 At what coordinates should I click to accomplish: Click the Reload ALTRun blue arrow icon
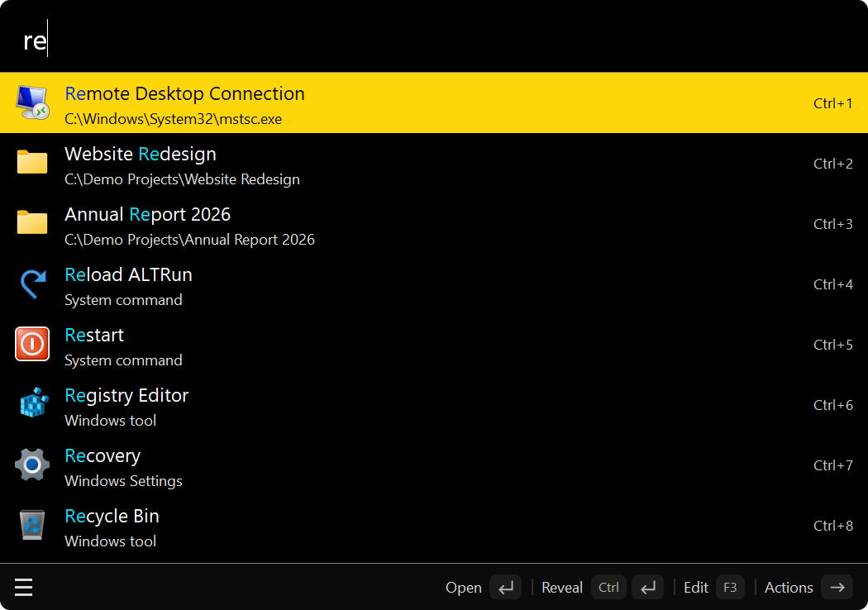(33, 284)
